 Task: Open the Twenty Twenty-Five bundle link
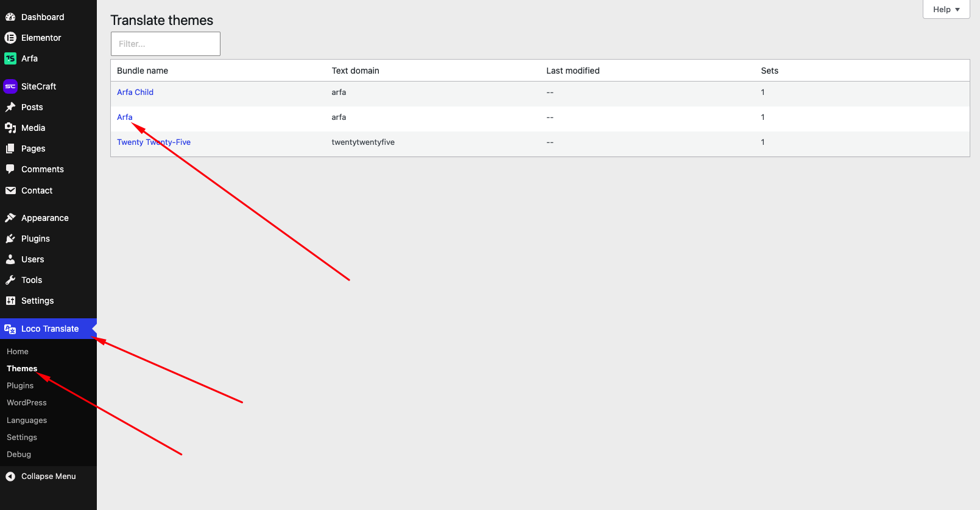(x=153, y=142)
